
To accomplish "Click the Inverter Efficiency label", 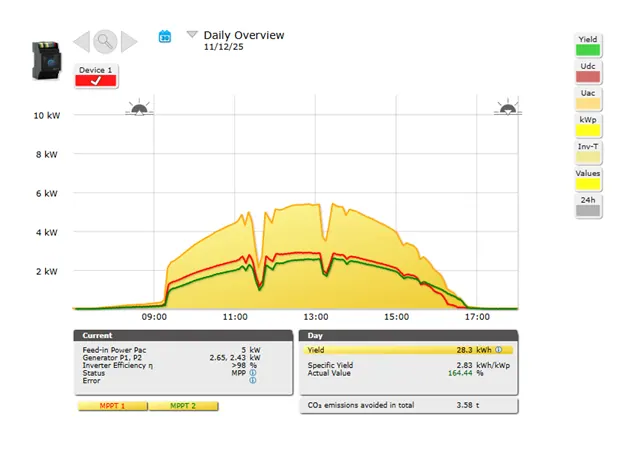I will [x=118, y=365].
